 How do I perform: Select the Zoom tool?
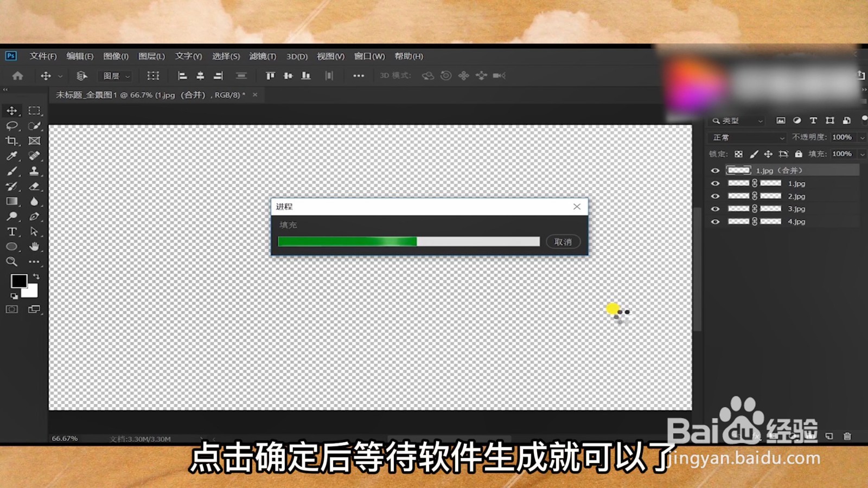pos(12,261)
